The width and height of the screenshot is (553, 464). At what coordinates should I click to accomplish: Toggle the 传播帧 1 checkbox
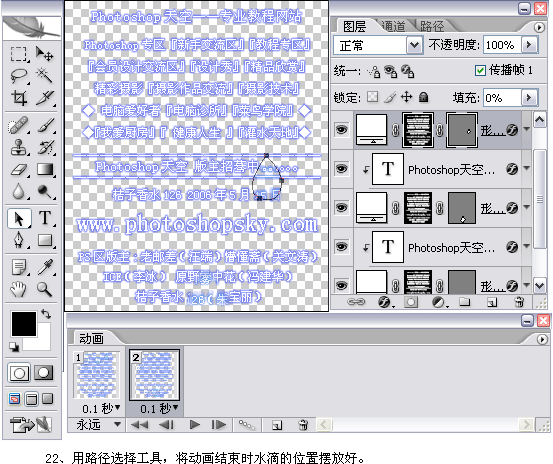tap(480, 71)
